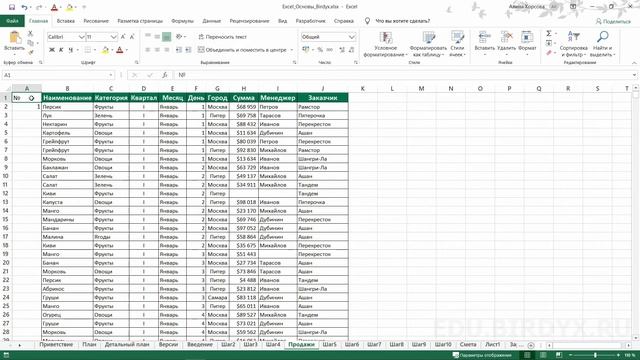Toggle Bold (Ж) formatting
The image size is (640, 360).
pyautogui.click(x=52, y=50)
